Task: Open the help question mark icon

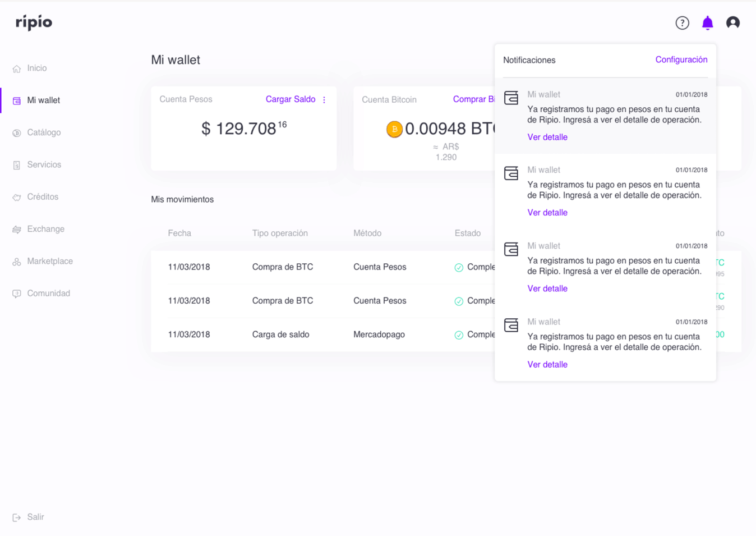Action: tap(682, 22)
